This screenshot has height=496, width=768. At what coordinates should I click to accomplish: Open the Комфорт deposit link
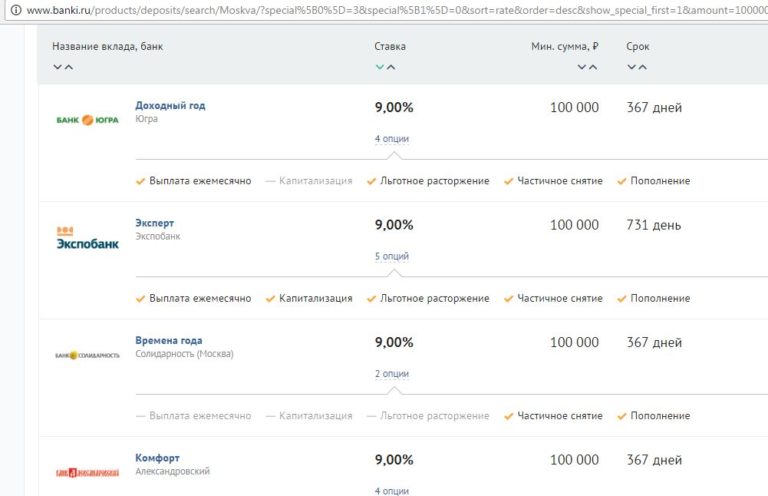click(157, 458)
